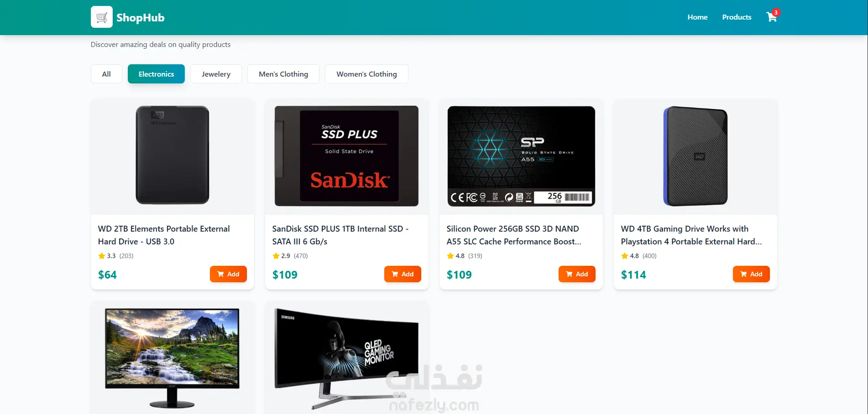
Task: Add Silicon Power 256GB SSD to cart
Action: click(577, 274)
